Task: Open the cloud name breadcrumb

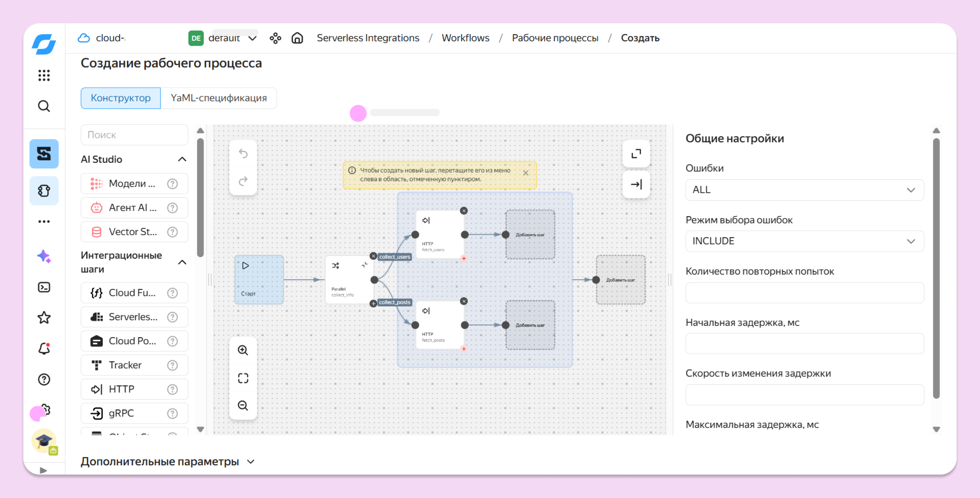Action: click(x=102, y=38)
